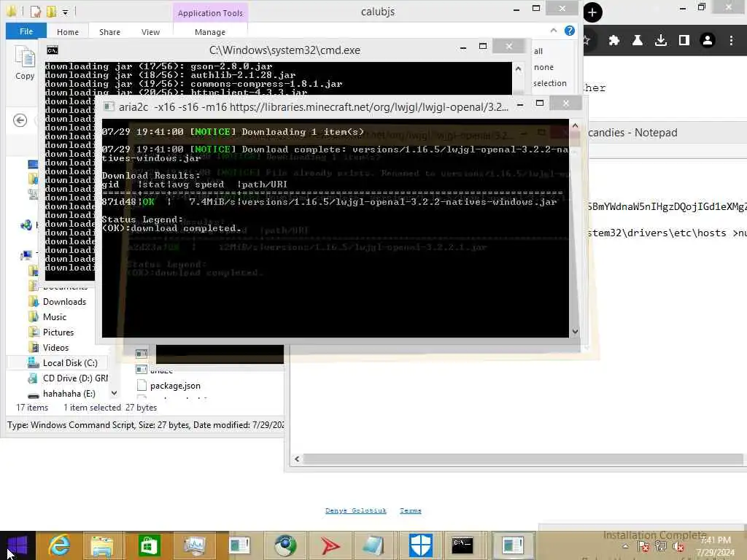This screenshot has height=560, width=747.
Task: Open browser extensions puzzle icon
Action: (614, 41)
